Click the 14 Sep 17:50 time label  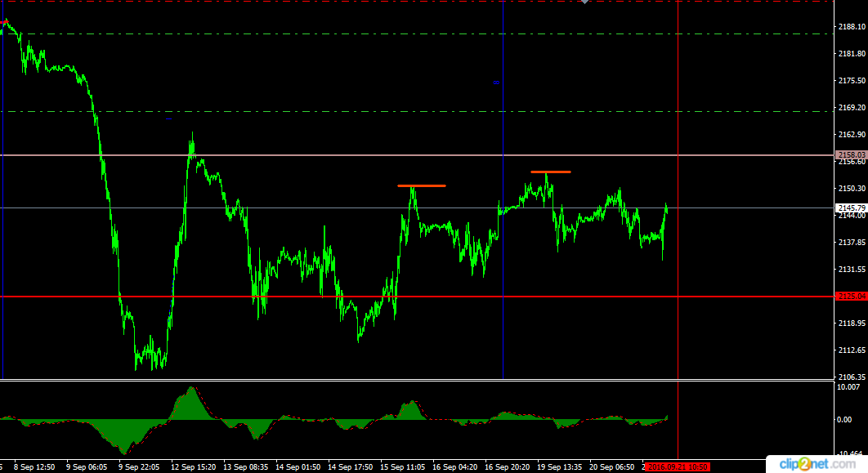pos(350,467)
